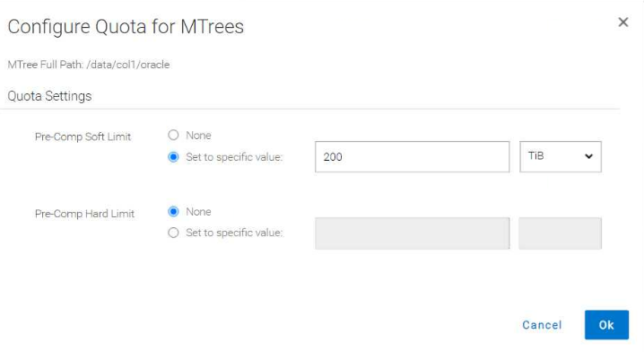
Task: Click the Quota Settings section heading
Action: [x=49, y=96]
